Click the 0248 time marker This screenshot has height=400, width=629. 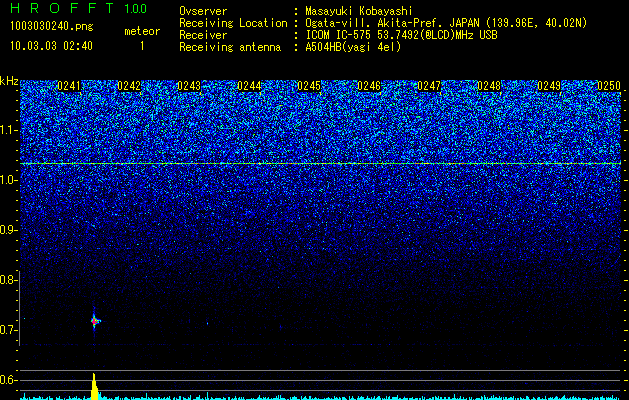[489, 86]
